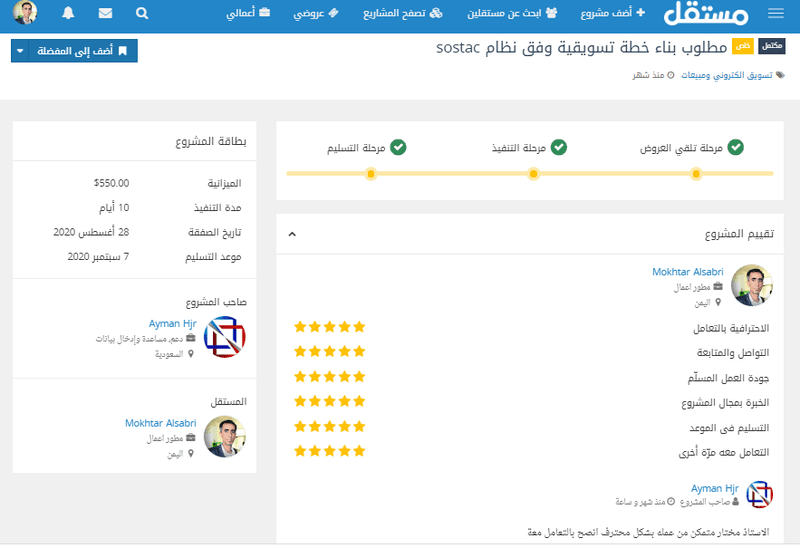Click the user avatar in top bar
Viewport: 800px width, 548px height.
(26, 13)
